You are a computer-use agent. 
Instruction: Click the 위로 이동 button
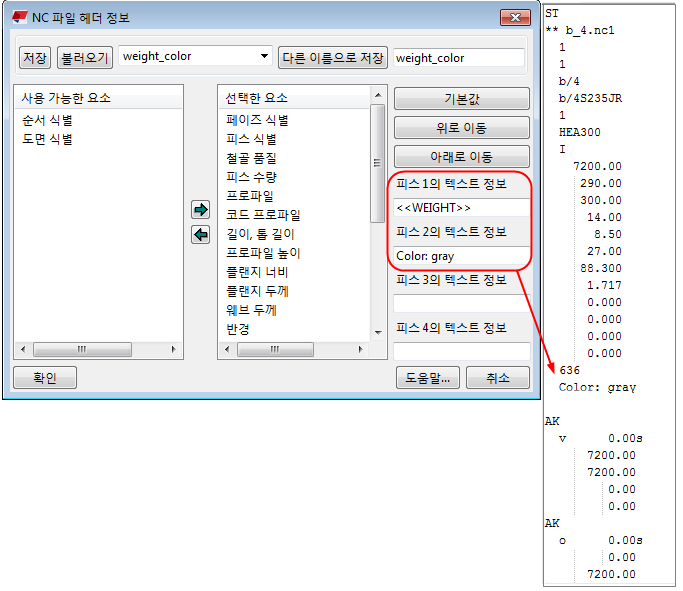[x=461, y=128]
